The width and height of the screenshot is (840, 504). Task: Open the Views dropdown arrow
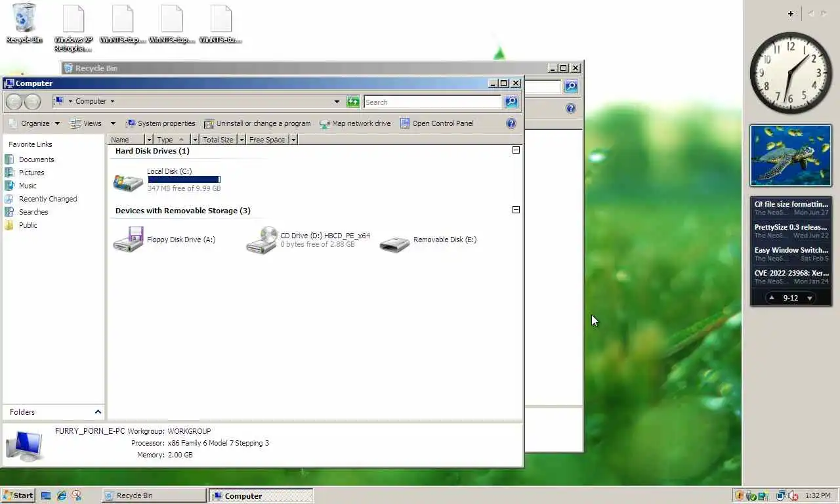[113, 123]
